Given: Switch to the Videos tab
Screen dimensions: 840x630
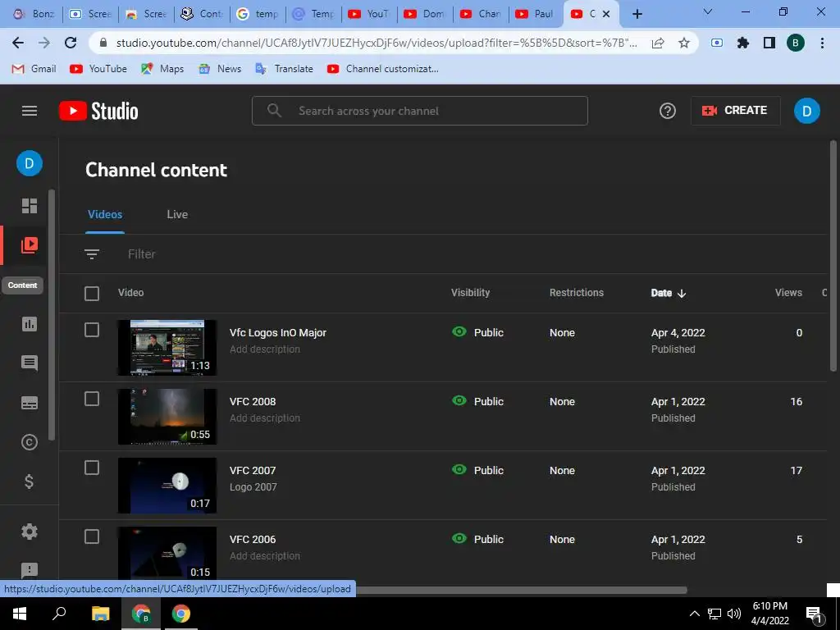Looking at the screenshot, I should point(105,214).
